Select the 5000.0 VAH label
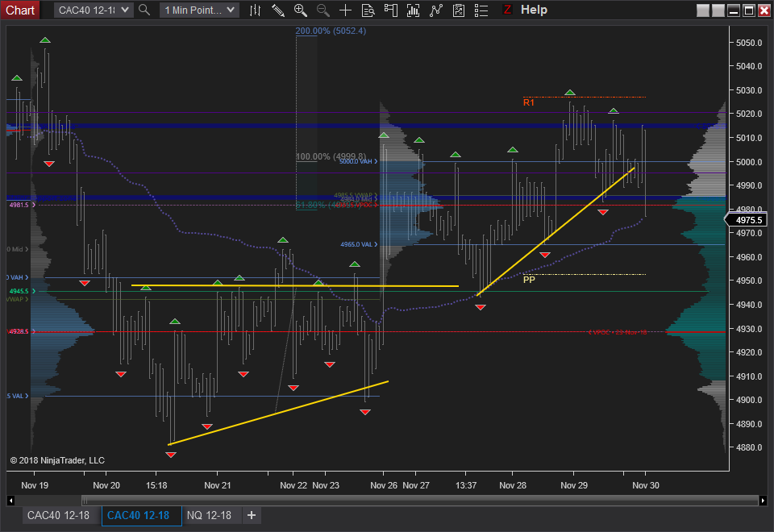 [x=358, y=161]
